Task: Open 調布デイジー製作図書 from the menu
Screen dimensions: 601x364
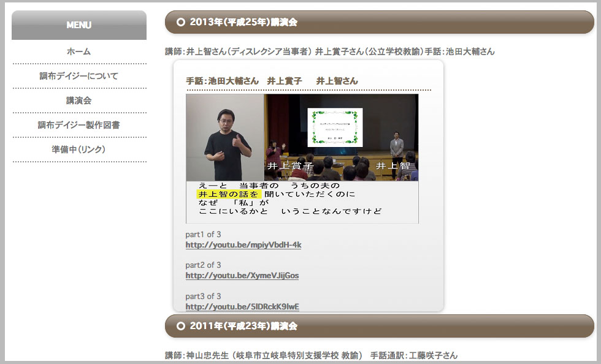Action: [78, 125]
